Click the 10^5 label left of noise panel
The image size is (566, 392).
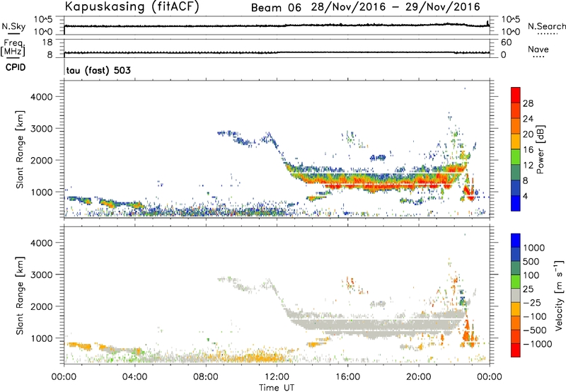pyautogui.click(x=43, y=20)
